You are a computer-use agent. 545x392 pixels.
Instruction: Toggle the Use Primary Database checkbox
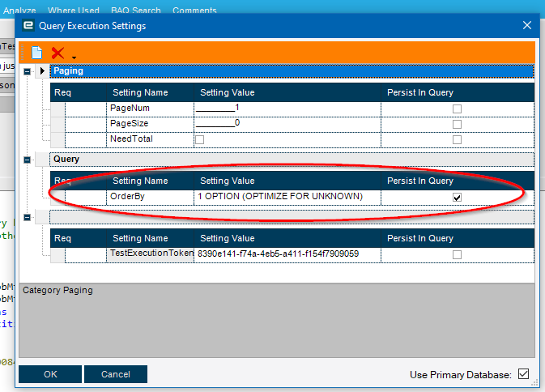coord(523,374)
